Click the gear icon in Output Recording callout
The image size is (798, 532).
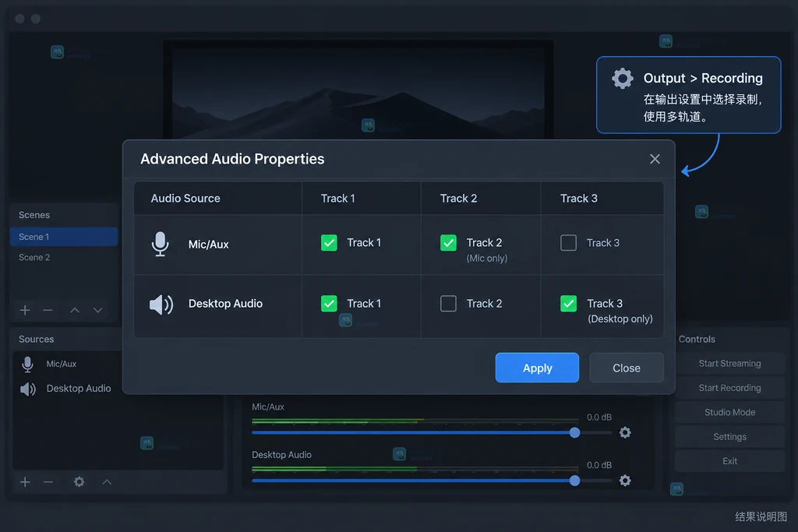(x=623, y=79)
